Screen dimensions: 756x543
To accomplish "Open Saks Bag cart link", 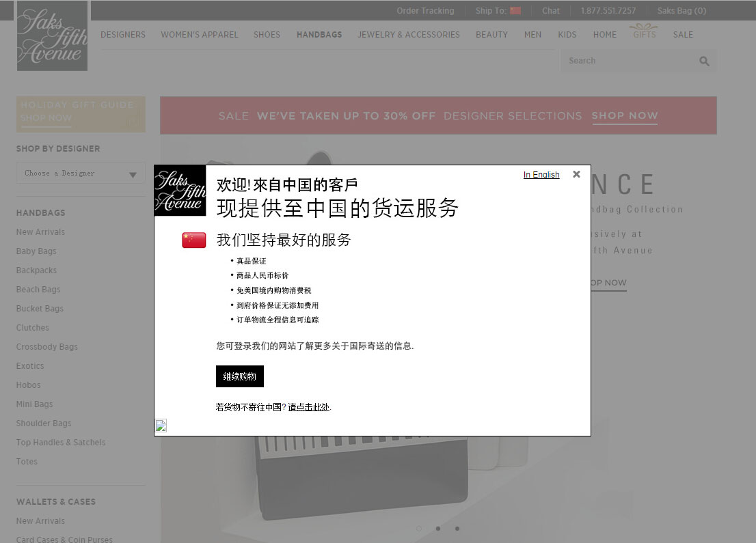I will (681, 11).
